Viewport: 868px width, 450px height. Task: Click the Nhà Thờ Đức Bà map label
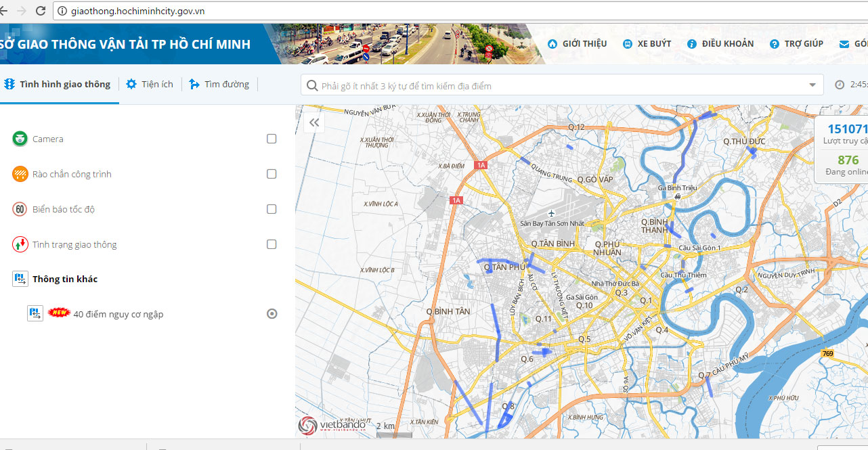615,284
